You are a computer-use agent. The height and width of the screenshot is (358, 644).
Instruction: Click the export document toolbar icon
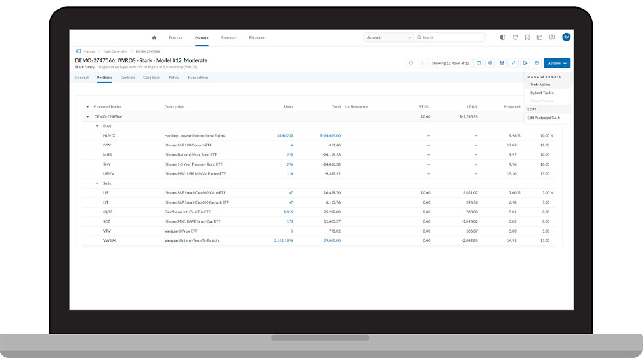[525, 63]
